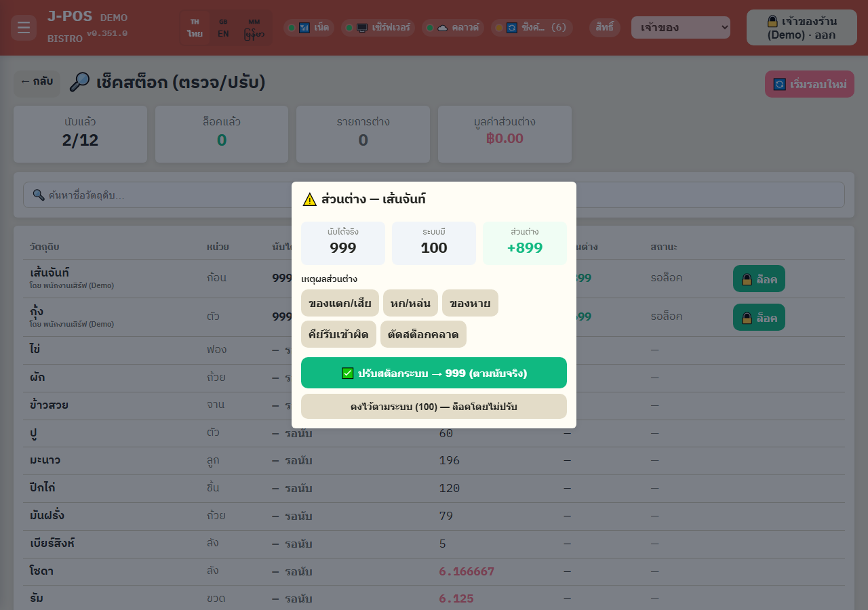The width and height of the screenshot is (868, 610).
Task: Click the รายการต่าง summary card
Action: coord(363,134)
